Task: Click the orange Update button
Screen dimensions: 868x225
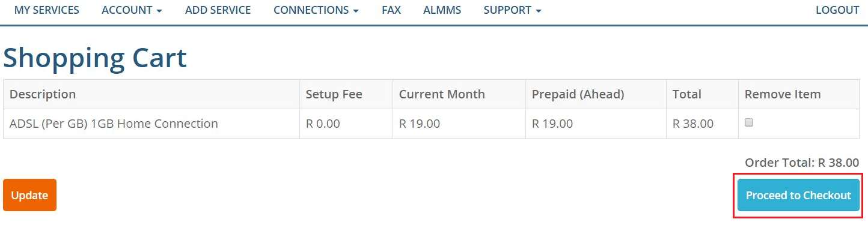Action: click(x=29, y=195)
